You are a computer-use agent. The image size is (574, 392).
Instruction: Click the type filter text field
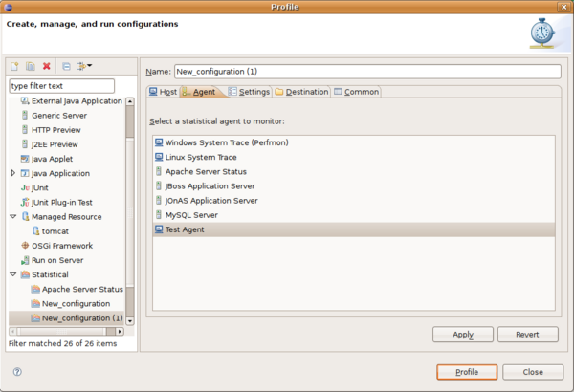[61, 86]
